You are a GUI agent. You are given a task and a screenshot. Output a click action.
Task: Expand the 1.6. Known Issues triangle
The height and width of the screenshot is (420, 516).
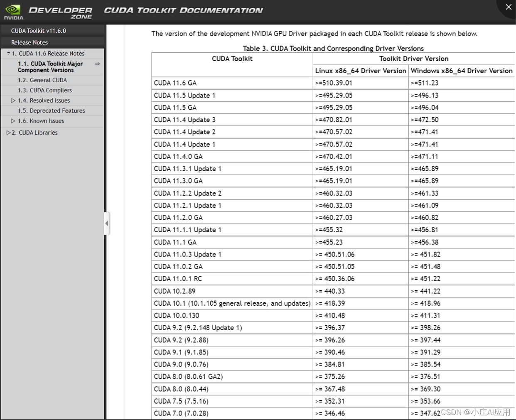[x=13, y=121]
